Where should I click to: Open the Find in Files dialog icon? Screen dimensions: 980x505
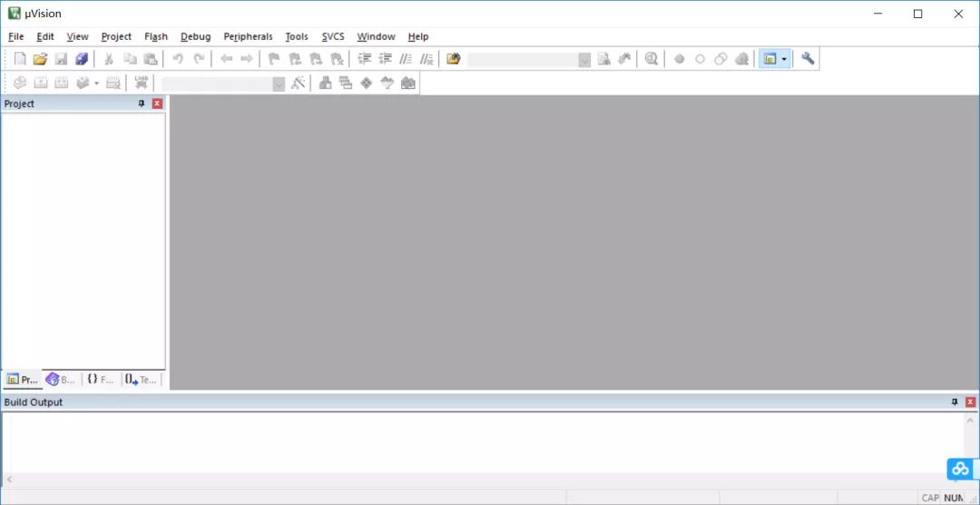[454, 59]
